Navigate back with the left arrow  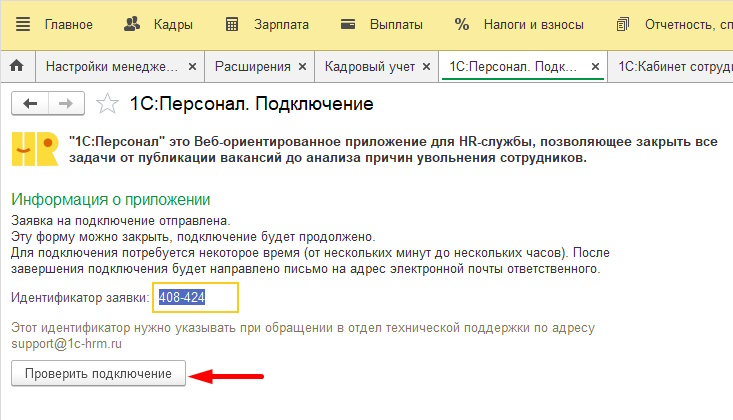point(30,103)
